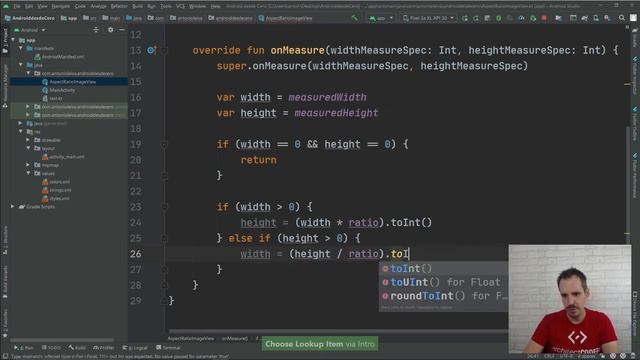The height and width of the screenshot is (360, 640).
Task: Choose toUInt() for Float suggestion
Action: (444, 282)
